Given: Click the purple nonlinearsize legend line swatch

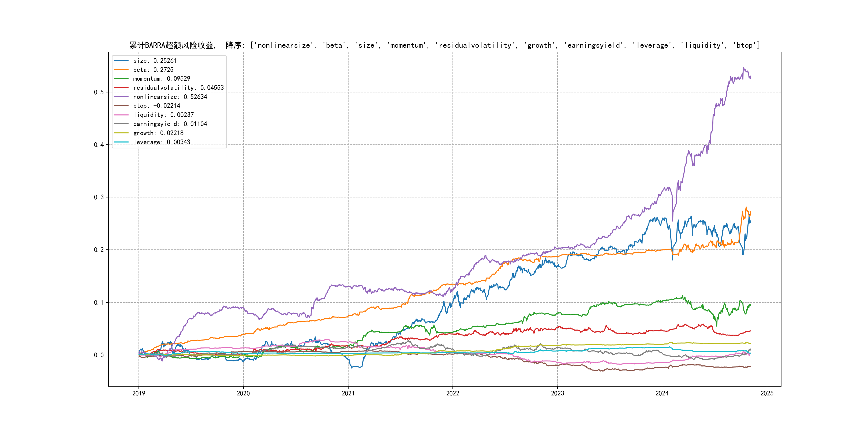Looking at the screenshot, I should tap(121, 97).
